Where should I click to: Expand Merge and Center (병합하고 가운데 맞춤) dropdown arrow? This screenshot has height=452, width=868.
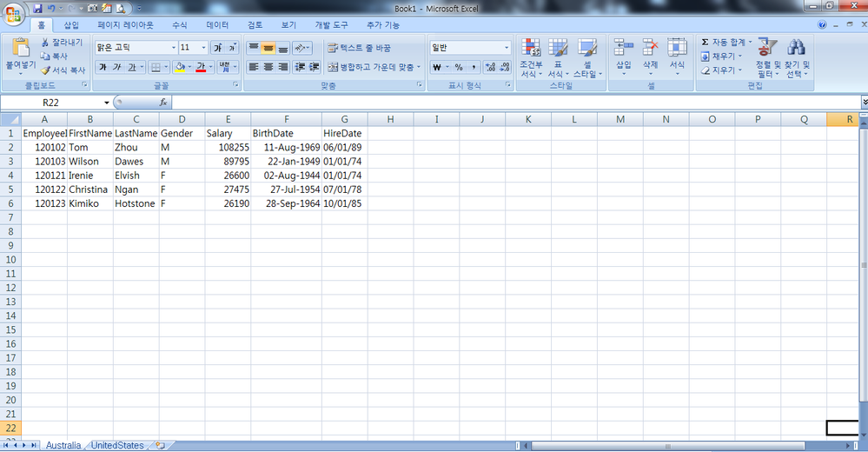click(419, 67)
